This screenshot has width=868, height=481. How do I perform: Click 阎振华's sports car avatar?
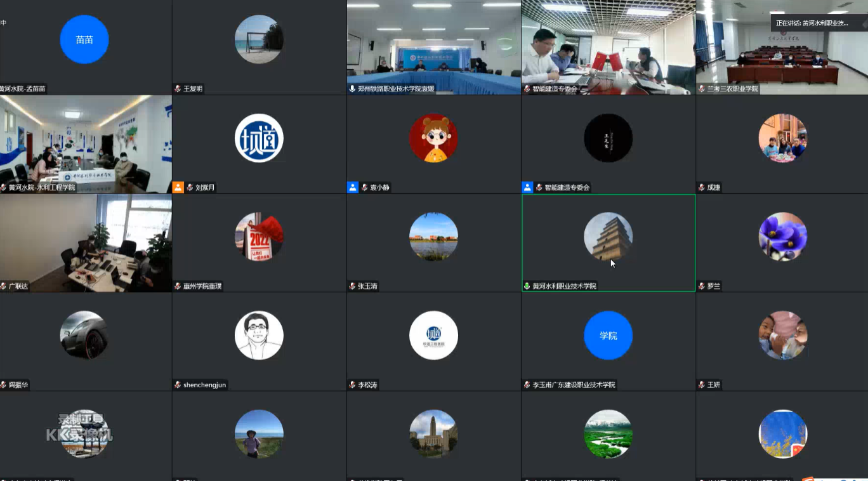pyautogui.click(x=84, y=335)
